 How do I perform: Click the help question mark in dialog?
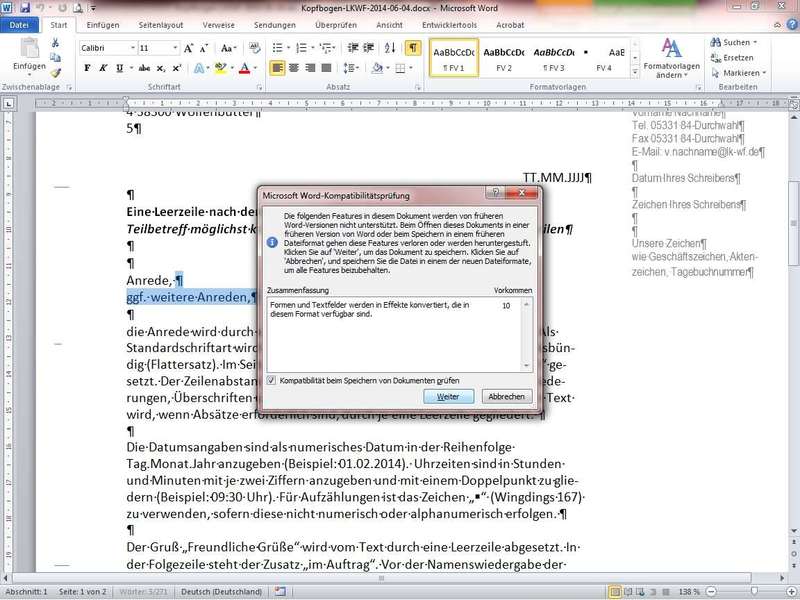click(x=496, y=192)
